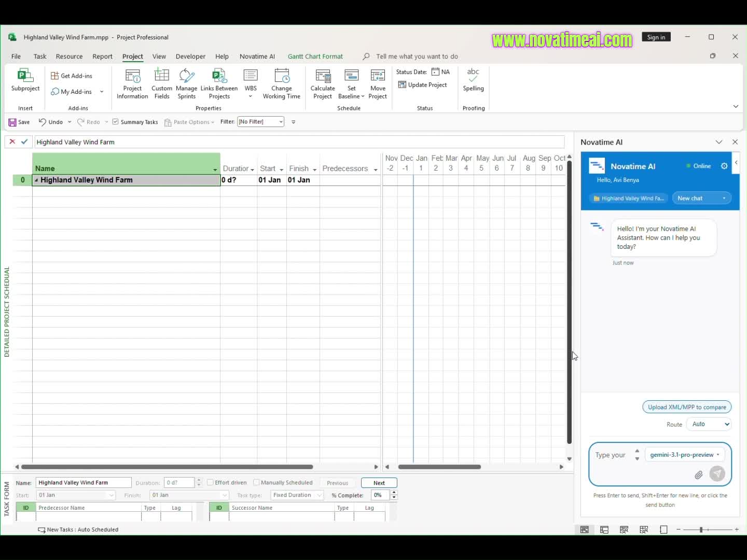The height and width of the screenshot is (560, 747).
Task: Switch to the Resource ribbon tab
Action: click(69, 57)
